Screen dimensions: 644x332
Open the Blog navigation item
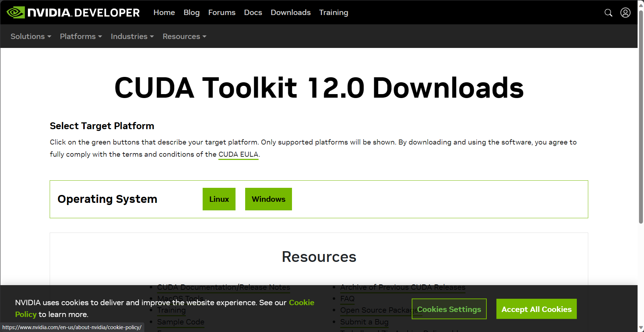192,13
